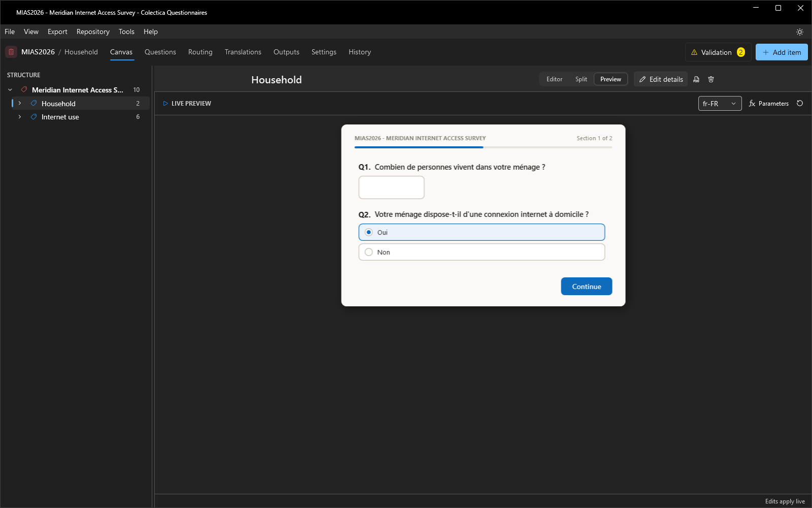
Task: Click the survey progress bar
Action: pyautogui.click(x=483, y=147)
